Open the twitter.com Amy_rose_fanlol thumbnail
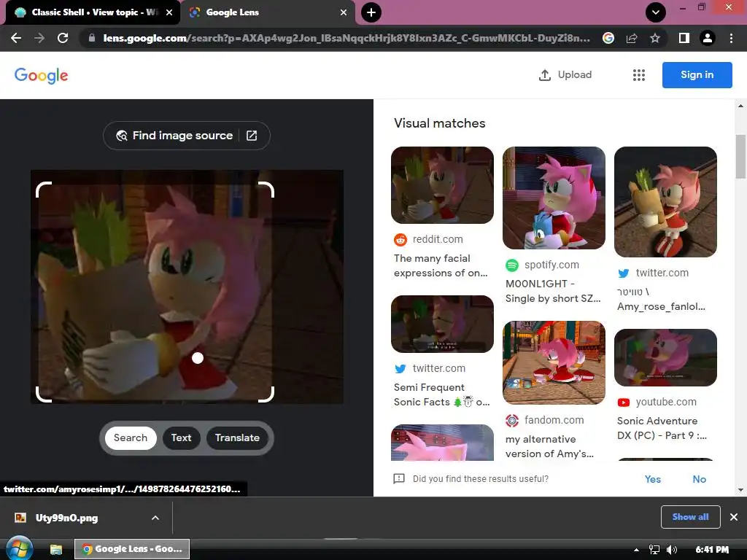Image resolution: width=747 pixels, height=560 pixels. [665, 202]
